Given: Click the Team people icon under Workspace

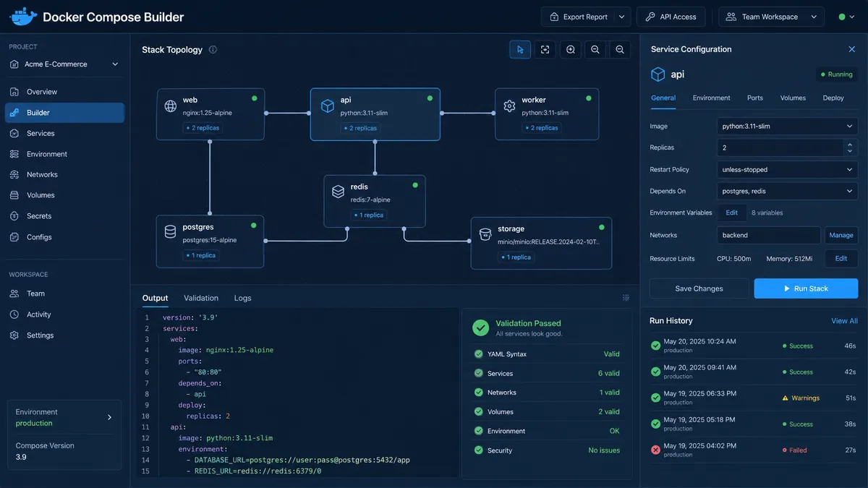Looking at the screenshot, I should pos(14,294).
